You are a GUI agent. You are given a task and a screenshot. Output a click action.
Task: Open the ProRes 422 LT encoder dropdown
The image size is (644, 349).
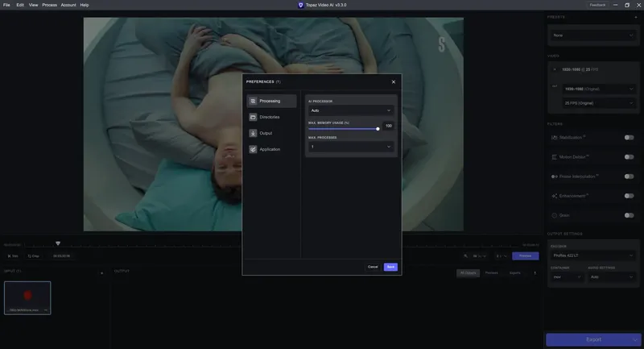tap(593, 256)
